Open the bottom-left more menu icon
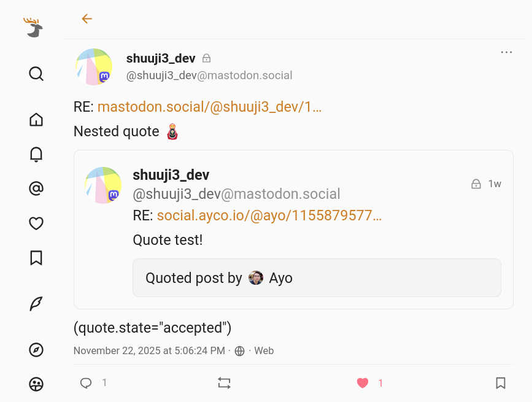 point(36,385)
